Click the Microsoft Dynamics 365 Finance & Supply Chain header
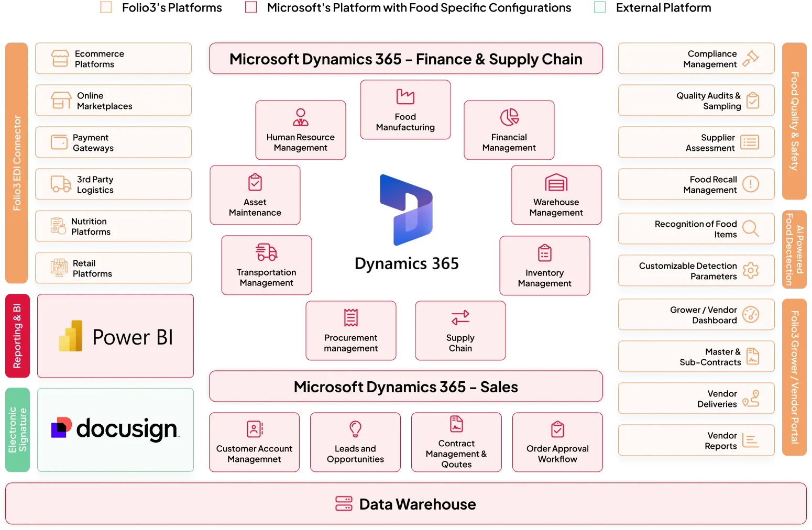Image resolution: width=812 pixels, height=530 pixels. pyautogui.click(x=406, y=59)
